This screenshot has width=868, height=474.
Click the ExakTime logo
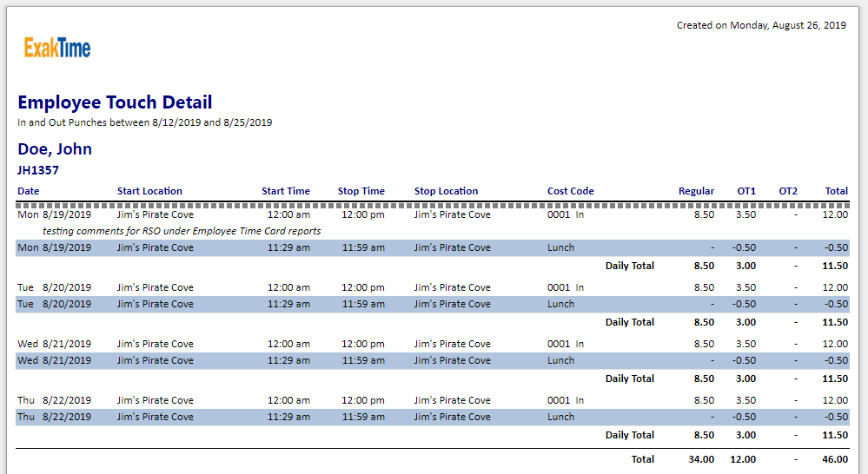[57, 48]
